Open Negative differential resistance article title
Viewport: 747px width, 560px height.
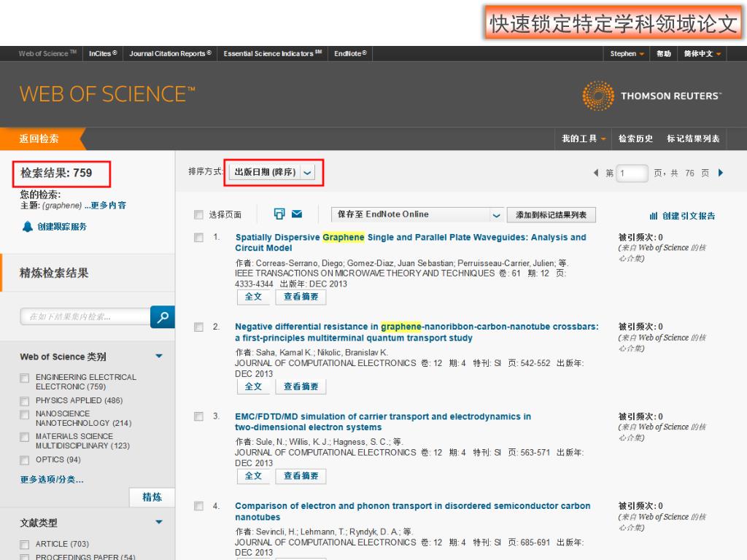[417, 332]
